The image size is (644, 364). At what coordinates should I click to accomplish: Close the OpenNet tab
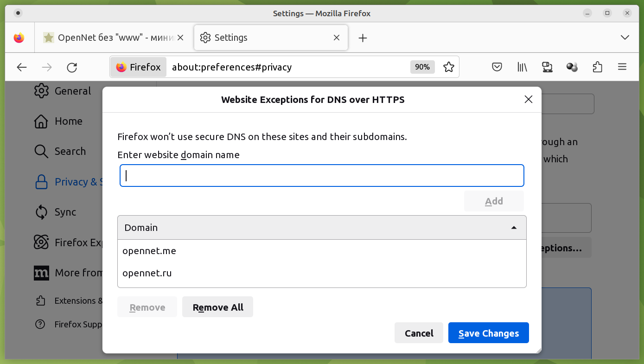pos(180,38)
